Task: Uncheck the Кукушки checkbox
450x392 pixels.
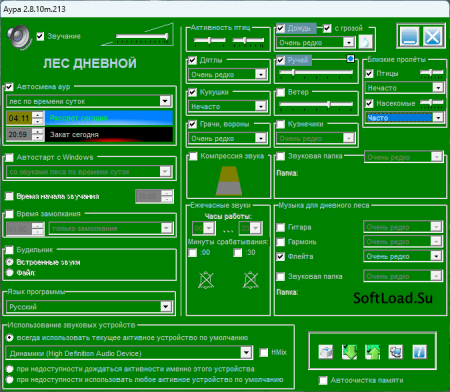Action: [192, 92]
